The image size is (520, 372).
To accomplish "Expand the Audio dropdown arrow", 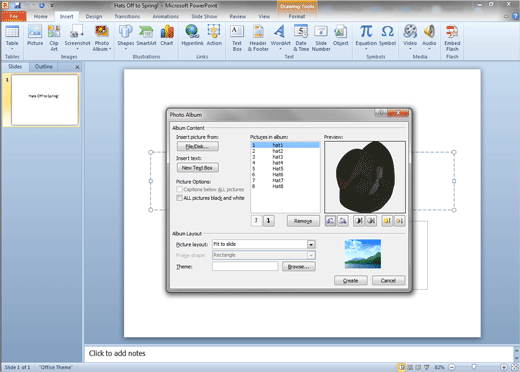I will [429, 49].
